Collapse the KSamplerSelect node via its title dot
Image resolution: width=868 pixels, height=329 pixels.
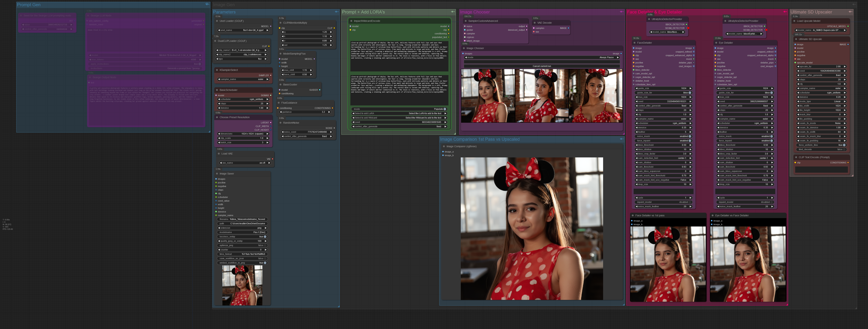pyautogui.click(x=217, y=70)
